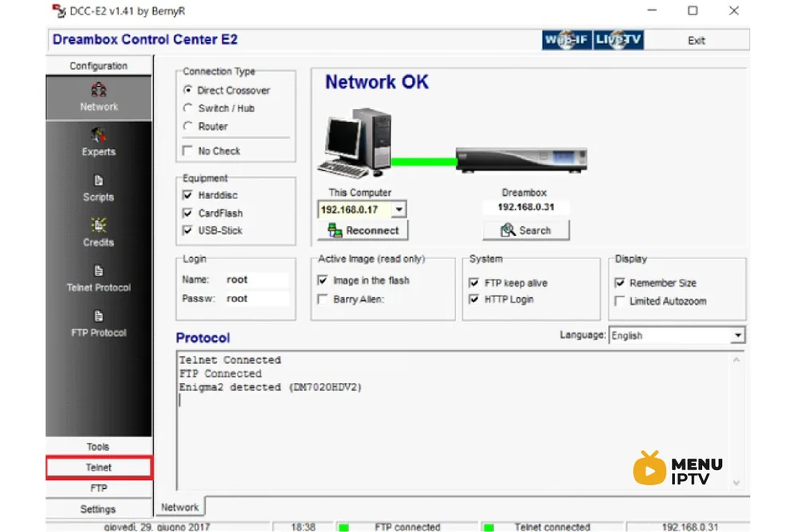Uncheck the USB-Stick equipment checkbox
The height and width of the screenshot is (532, 797).
pos(187,230)
